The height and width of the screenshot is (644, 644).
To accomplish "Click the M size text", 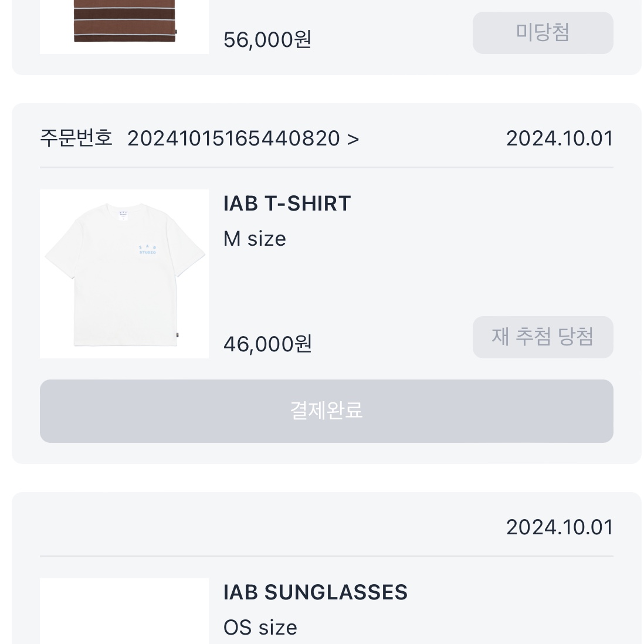I will click(x=255, y=239).
